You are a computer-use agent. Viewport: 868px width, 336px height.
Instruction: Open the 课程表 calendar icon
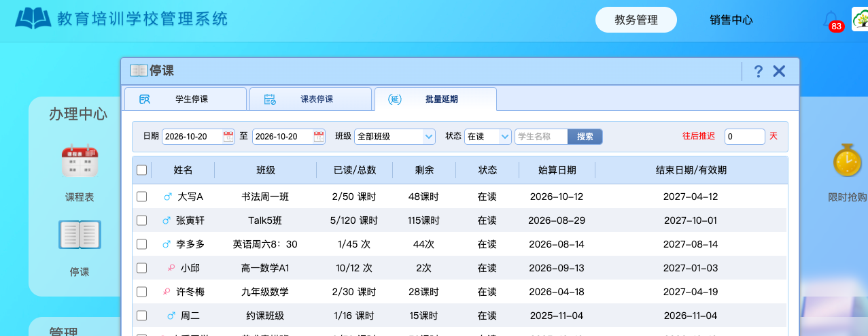tap(80, 161)
